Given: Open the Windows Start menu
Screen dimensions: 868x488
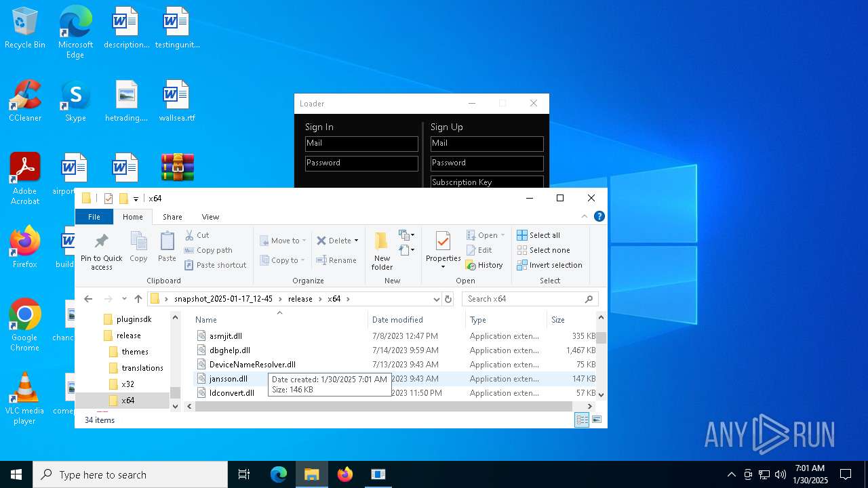Looking at the screenshot, I should (x=16, y=474).
